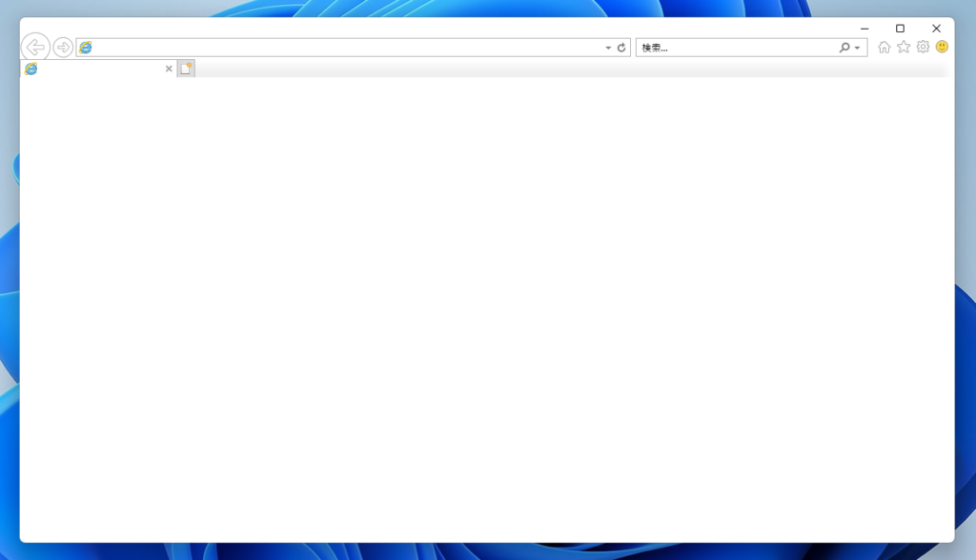Go back with the Back arrow button

[x=35, y=48]
